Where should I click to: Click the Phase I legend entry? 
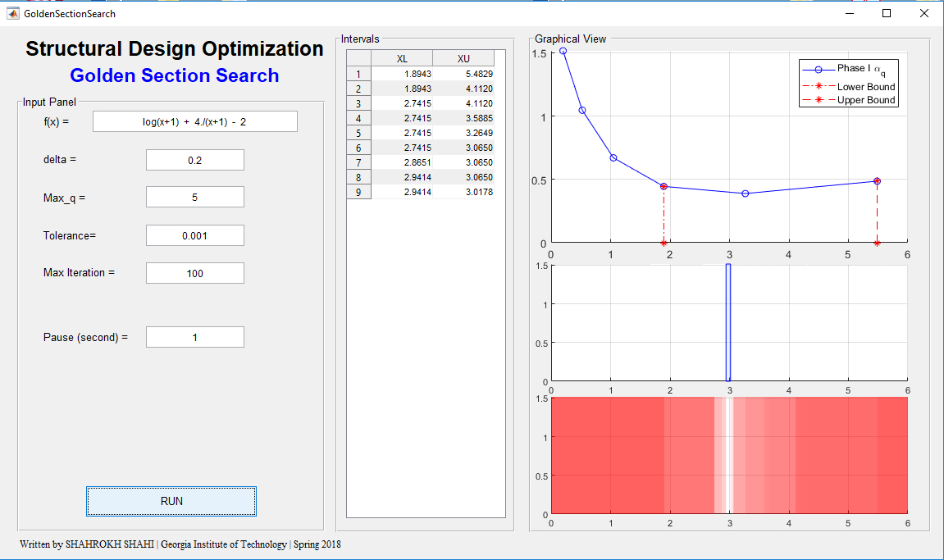(x=849, y=69)
